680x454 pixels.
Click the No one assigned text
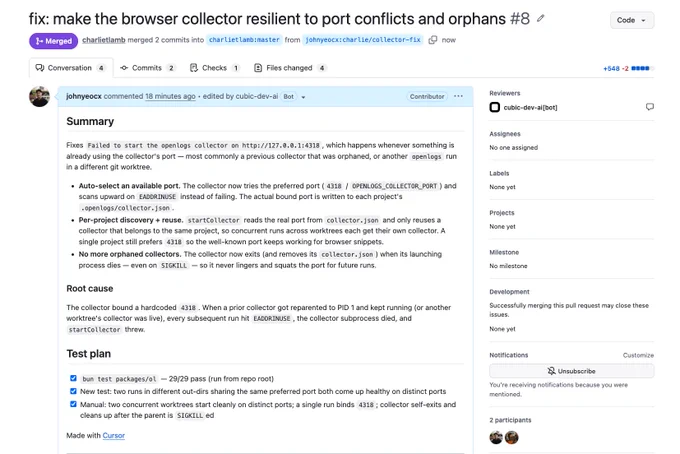click(514, 147)
